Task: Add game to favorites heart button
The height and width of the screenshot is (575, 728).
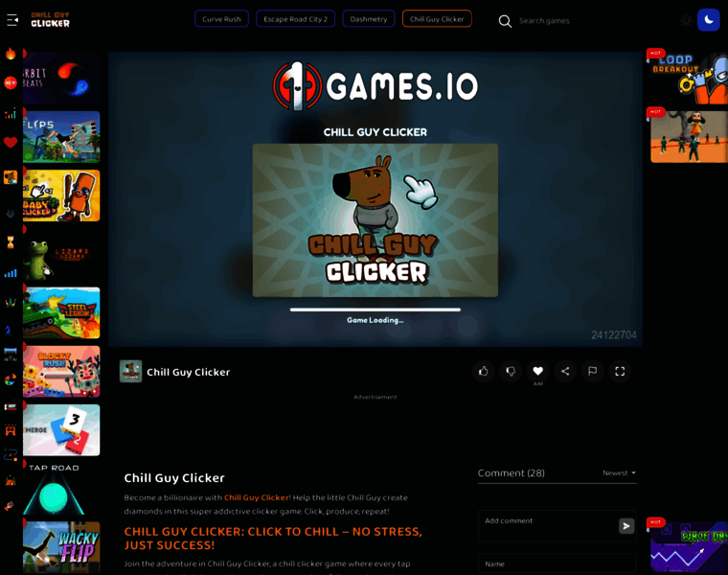Action: click(x=537, y=371)
